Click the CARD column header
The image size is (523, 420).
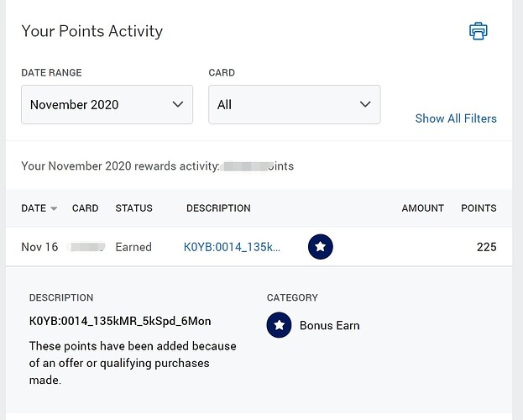[x=85, y=208]
